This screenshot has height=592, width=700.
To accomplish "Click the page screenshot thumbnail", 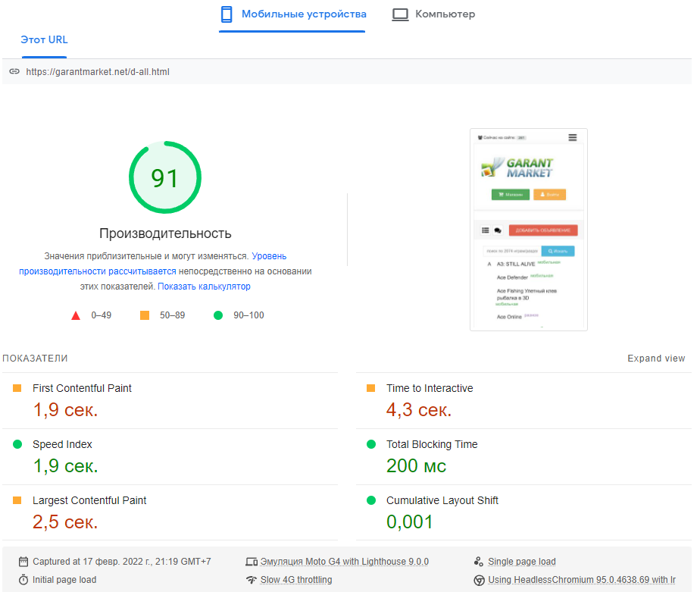I will [528, 229].
